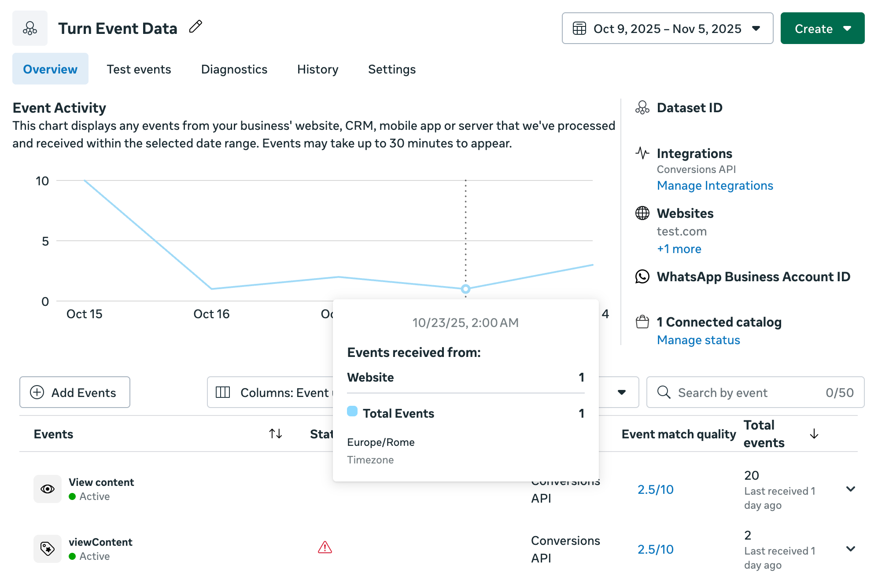This screenshot has height=588, width=878.
Task: Click the Connected catalog bag icon
Action: click(642, 322)
